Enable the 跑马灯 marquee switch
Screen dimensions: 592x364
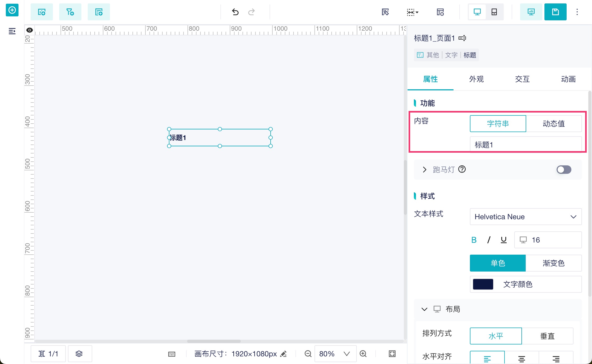564,170
